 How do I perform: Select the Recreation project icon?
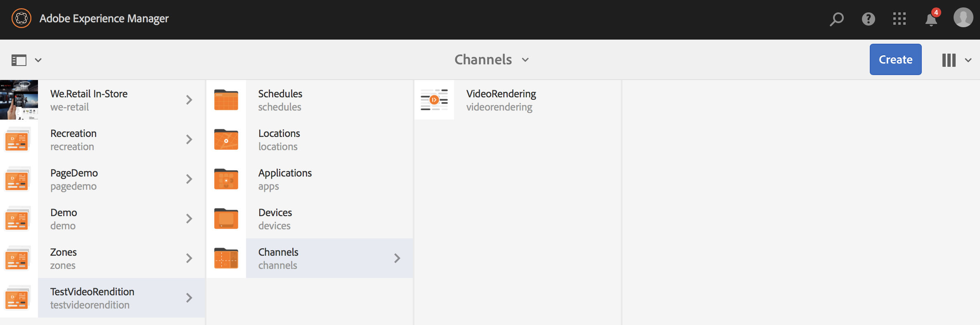point(18,139)
